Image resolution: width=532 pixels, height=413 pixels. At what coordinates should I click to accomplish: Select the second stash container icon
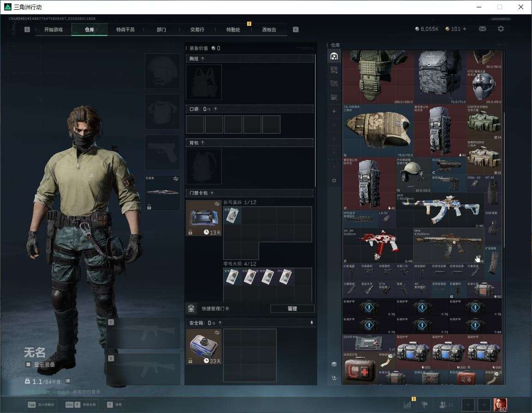[x=334, y=70]
